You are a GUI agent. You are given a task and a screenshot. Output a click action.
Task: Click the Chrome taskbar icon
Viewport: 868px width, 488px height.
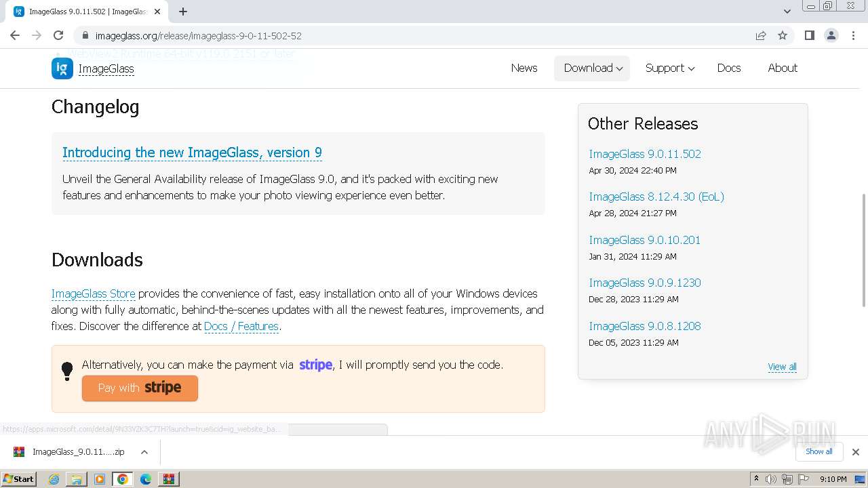coord(123,479)
